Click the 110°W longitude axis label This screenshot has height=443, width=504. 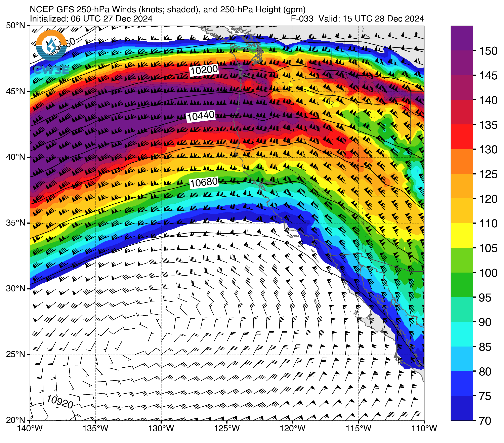[x=424, y=429]
